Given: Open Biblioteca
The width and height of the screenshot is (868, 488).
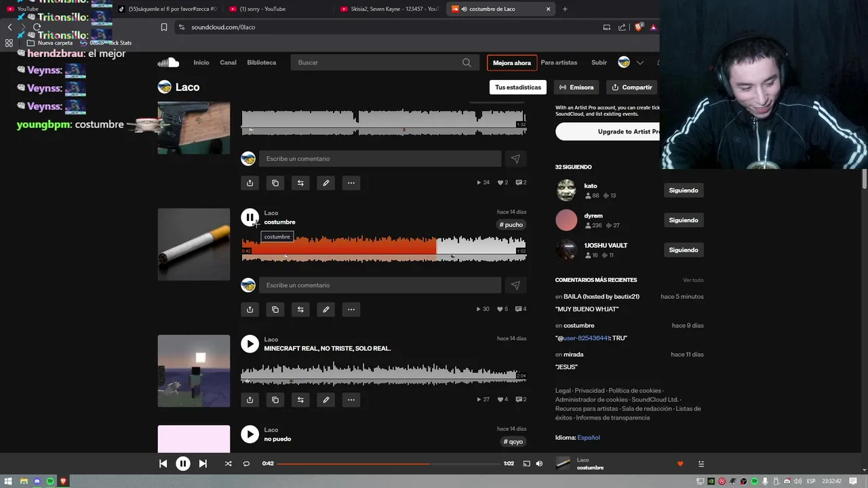Looking at the screenshot, I should pos(262,62).
